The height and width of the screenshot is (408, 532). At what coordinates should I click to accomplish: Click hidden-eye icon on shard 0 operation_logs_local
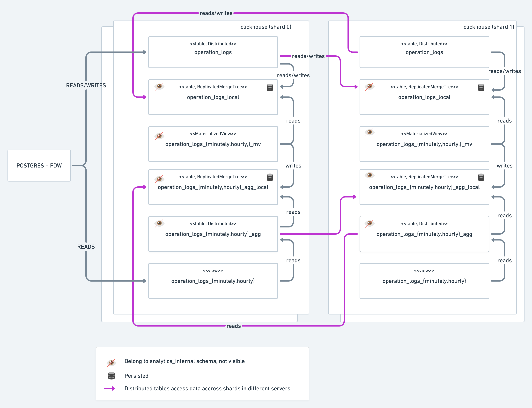[x=159, y=87]
